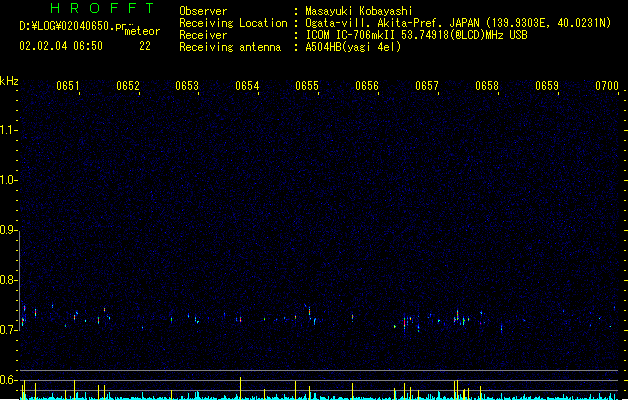Viewport: 629px width, 400px height.
Task: Click the 'Observer' field label
Action: click(x=203, y=11)
